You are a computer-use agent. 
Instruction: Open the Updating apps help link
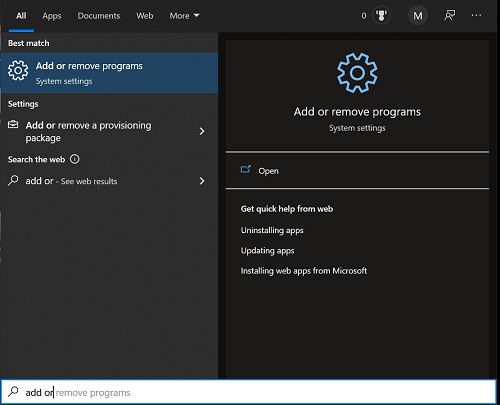(x=267, y=251)
